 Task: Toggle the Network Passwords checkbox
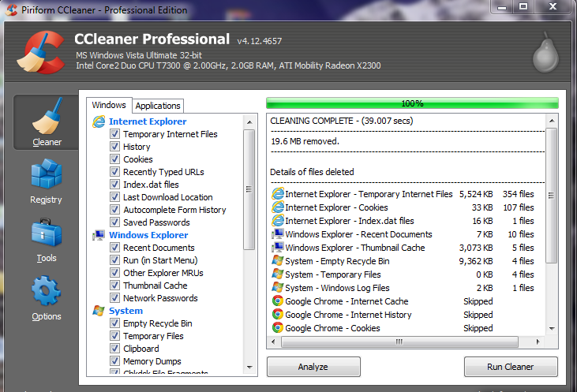click(114, 298)
